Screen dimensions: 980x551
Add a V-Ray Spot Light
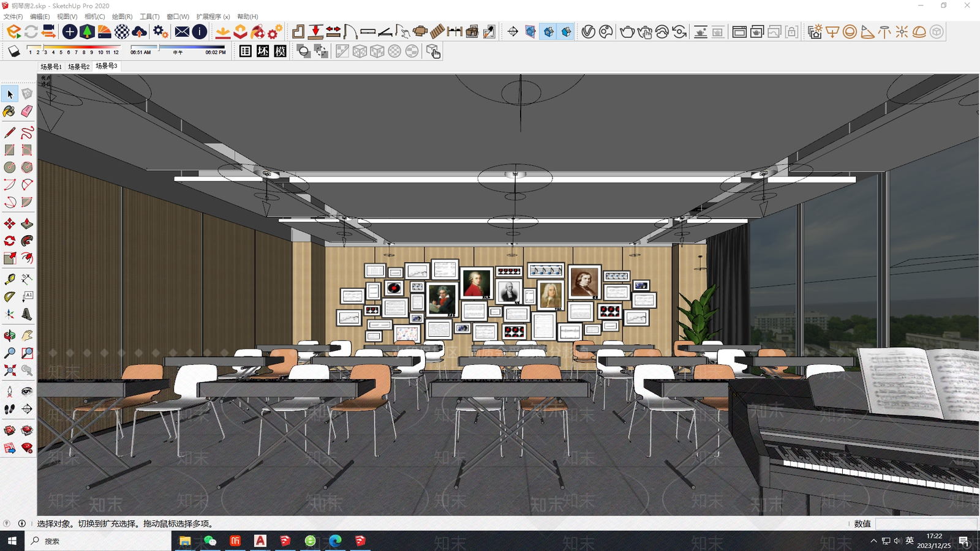(x=867, y=31)
